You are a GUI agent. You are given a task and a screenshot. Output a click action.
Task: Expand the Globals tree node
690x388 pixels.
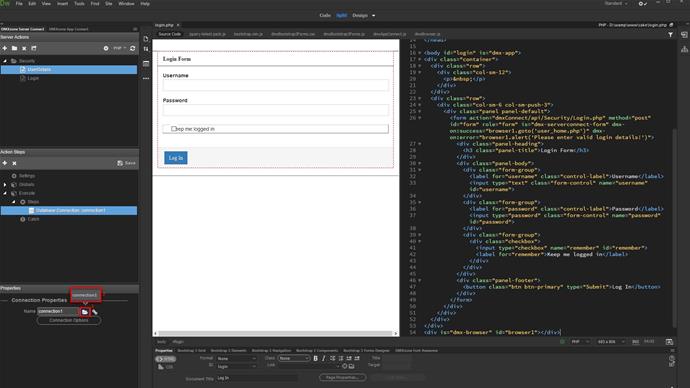(5, 185)
